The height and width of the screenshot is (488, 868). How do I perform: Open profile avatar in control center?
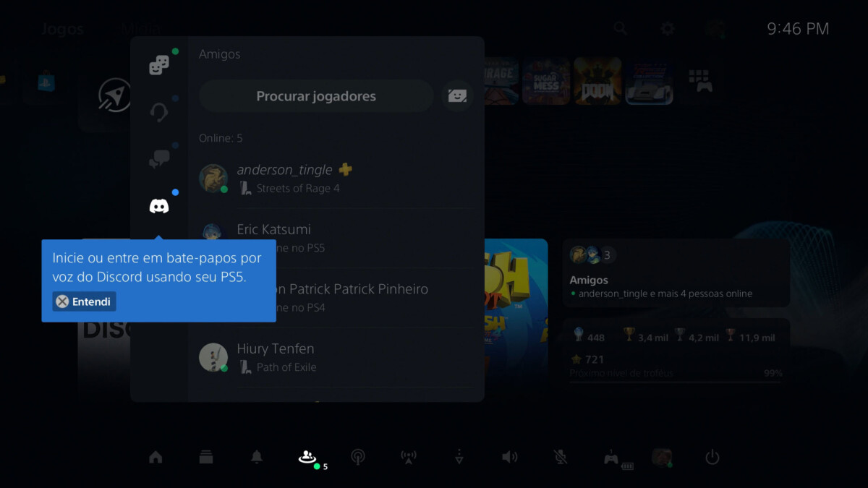click(661, 457)
